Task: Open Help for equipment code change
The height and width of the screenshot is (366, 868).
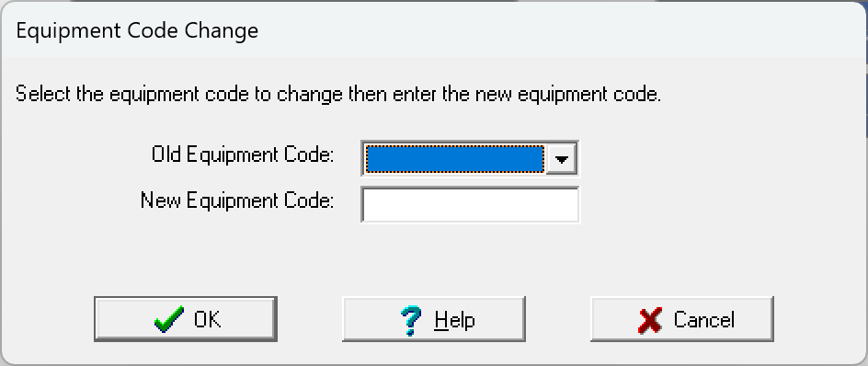Action: [x=433, y=319]
